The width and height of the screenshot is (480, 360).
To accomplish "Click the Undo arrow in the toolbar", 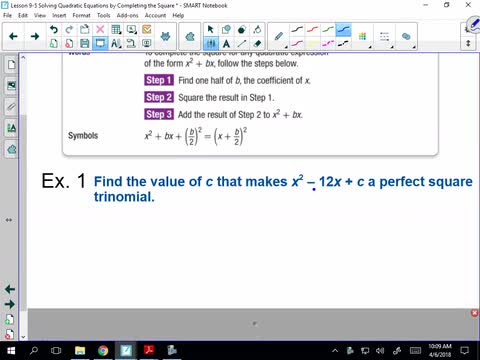I will click(53, 30).
